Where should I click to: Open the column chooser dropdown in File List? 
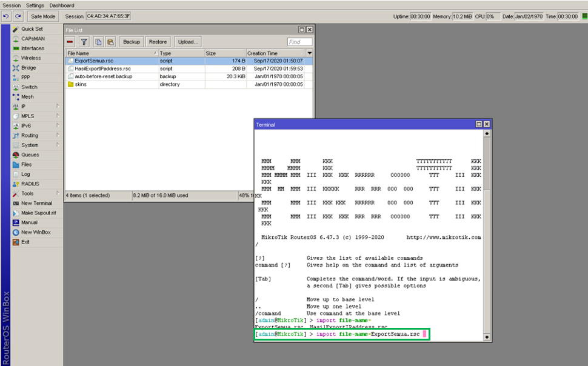click(x=309, y=53)
